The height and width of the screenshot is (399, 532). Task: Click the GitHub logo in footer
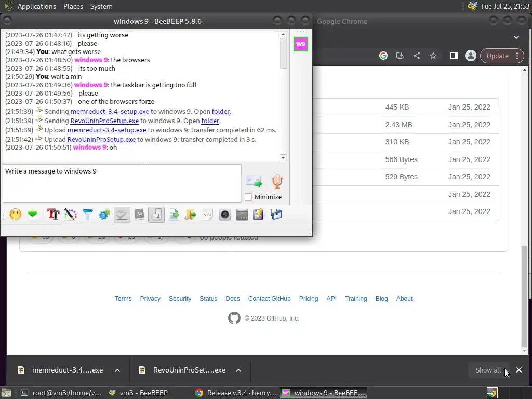pos(234,318)
